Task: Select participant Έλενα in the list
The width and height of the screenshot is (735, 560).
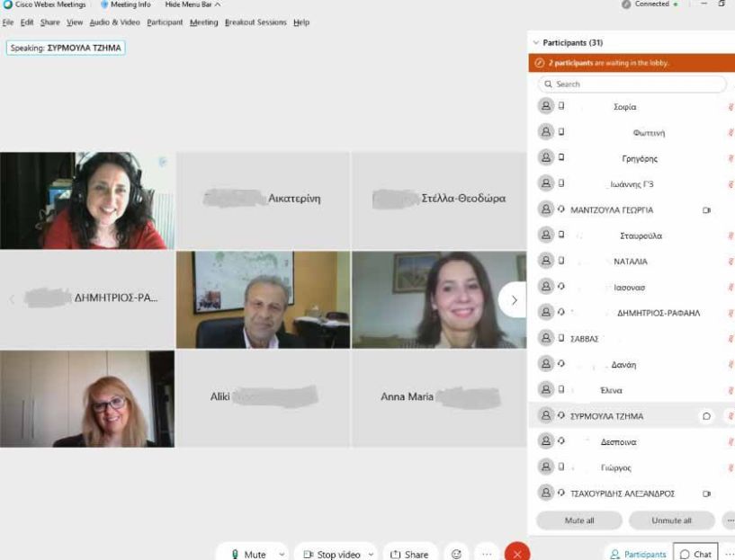Action: (x=632, y=390)
